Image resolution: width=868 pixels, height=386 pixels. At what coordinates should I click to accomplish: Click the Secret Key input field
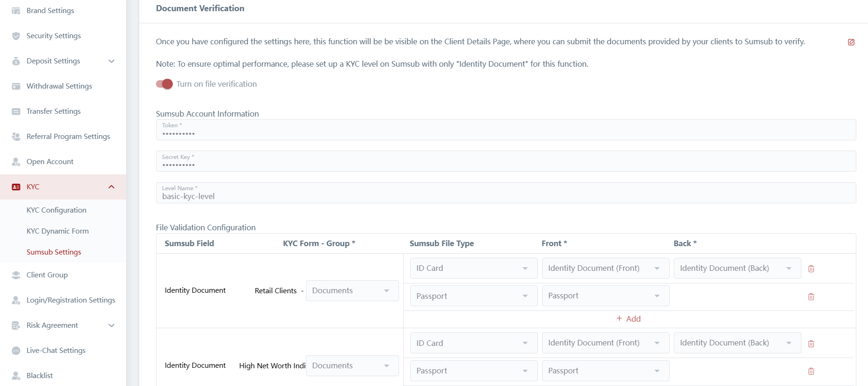[505, 165]
